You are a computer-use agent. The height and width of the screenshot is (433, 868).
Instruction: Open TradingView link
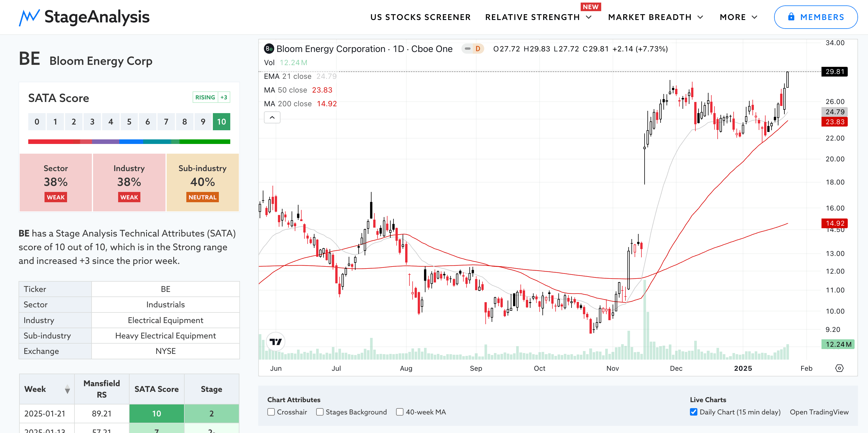(x=819, y=412)
